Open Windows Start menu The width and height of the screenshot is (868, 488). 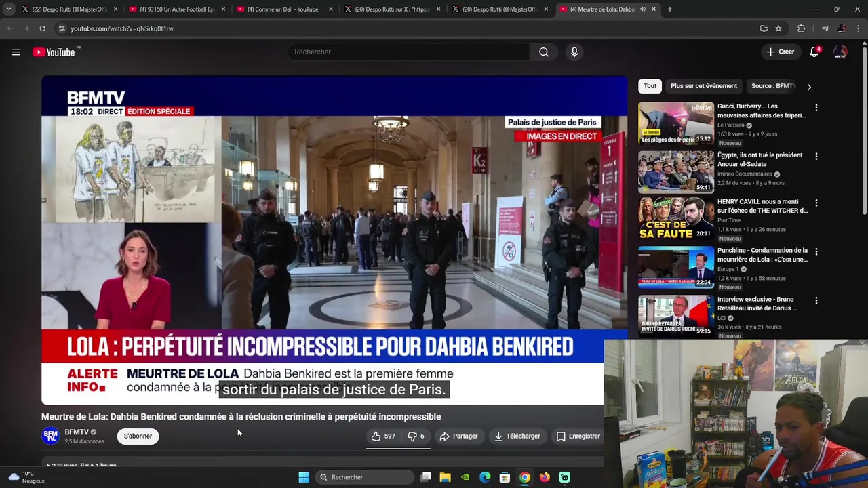click(x=304, y=477)
